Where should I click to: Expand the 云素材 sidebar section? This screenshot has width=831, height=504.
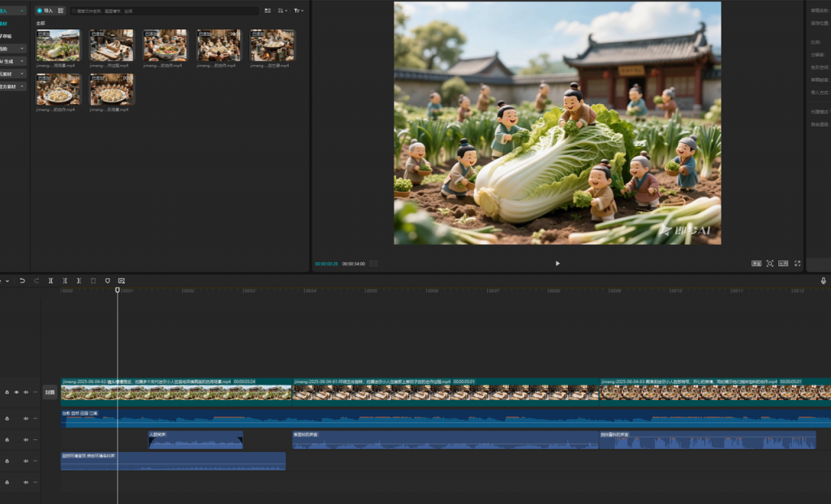[x=22, y=74]
